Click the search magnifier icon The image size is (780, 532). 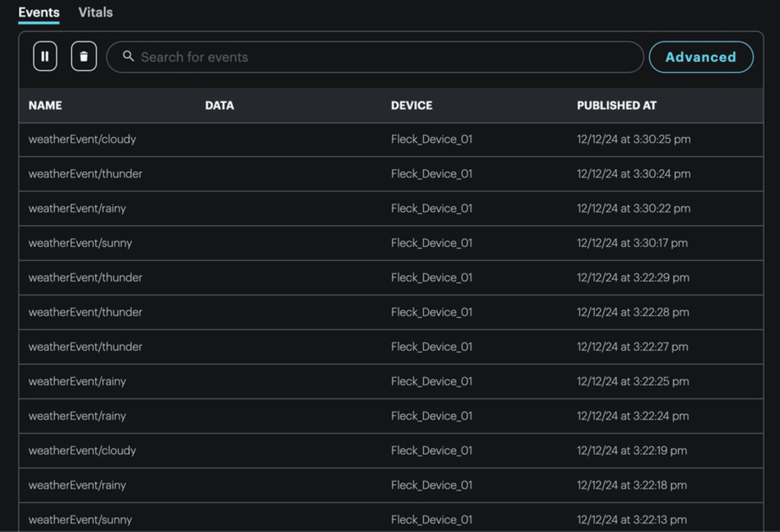point(128,56)
